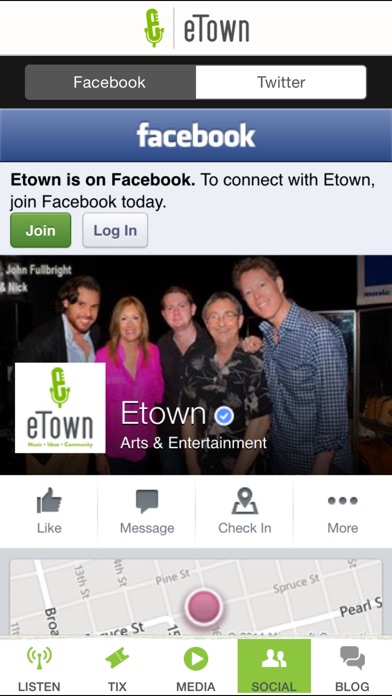
Task: Open the eTown profile picture thumbnail
Action: pyautogui.click(x=60, y=408)
